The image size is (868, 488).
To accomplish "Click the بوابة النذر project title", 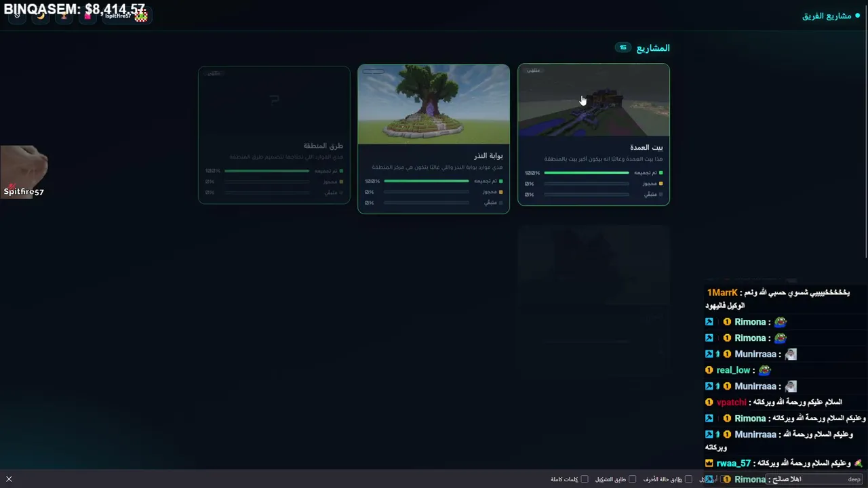I will click(x=487, y=156).
